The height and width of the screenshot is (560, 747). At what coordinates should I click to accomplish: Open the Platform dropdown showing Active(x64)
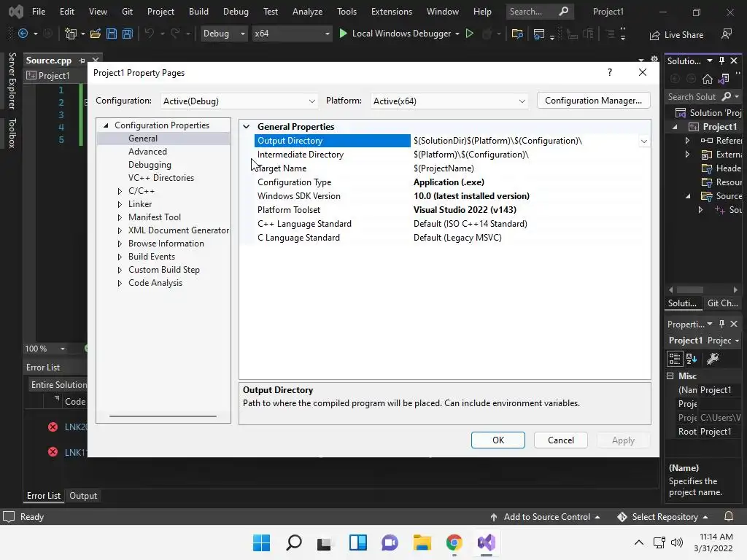tap(449, 101)
